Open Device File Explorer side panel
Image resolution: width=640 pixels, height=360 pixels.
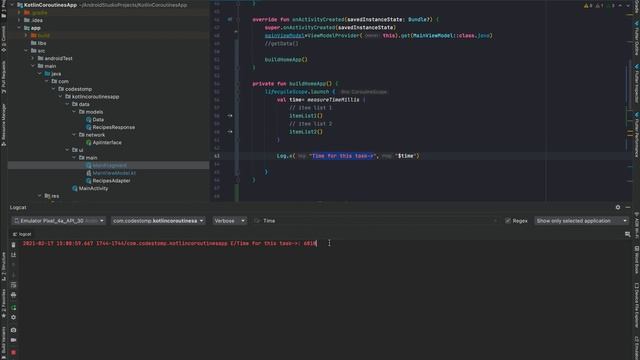pyautogui.click(x=636, y=305)
